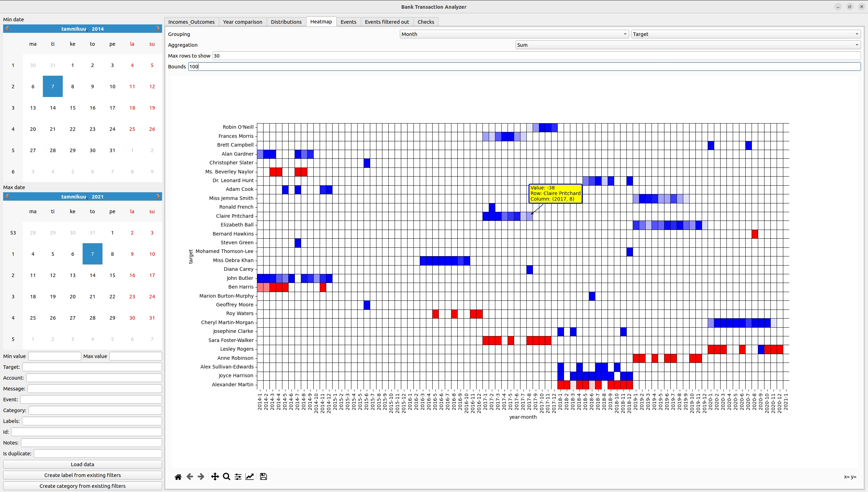Click the back arrow in plot toolbar
Screen dimensions: 868x492
pyautogui.click(x=190, y=477)
